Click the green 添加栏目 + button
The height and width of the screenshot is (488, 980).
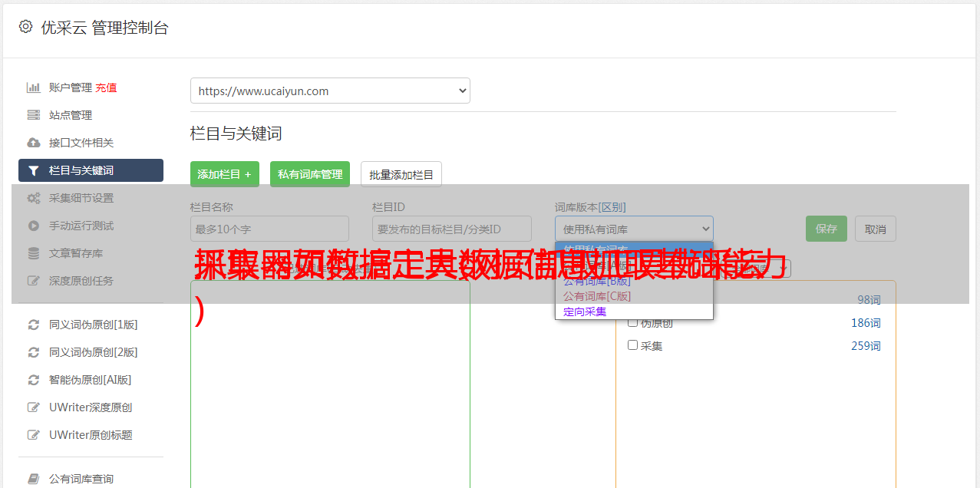[x=225, y=174]
